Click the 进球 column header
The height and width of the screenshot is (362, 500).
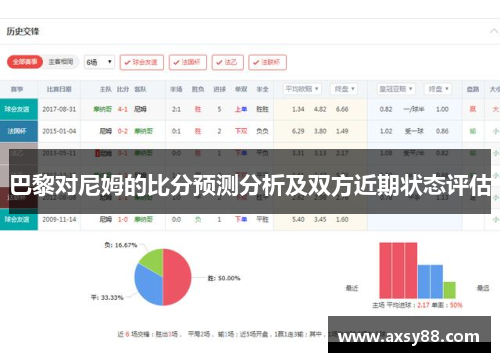click(219, 89)
